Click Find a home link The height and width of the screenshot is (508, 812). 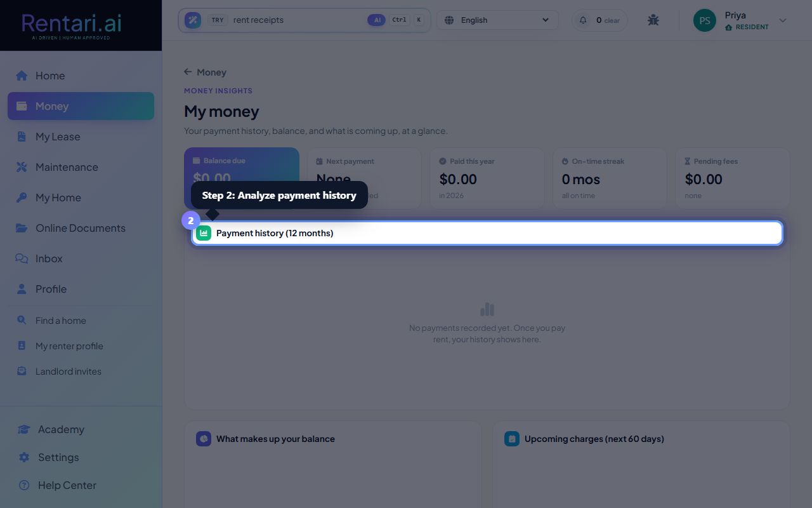tap(81, 321)
